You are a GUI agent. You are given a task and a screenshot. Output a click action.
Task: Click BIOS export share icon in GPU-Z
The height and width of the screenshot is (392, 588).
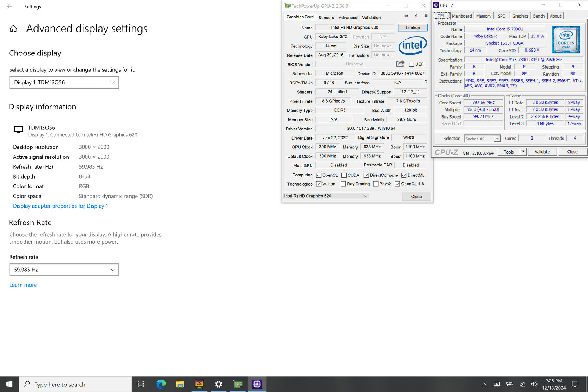pos(400,64)
